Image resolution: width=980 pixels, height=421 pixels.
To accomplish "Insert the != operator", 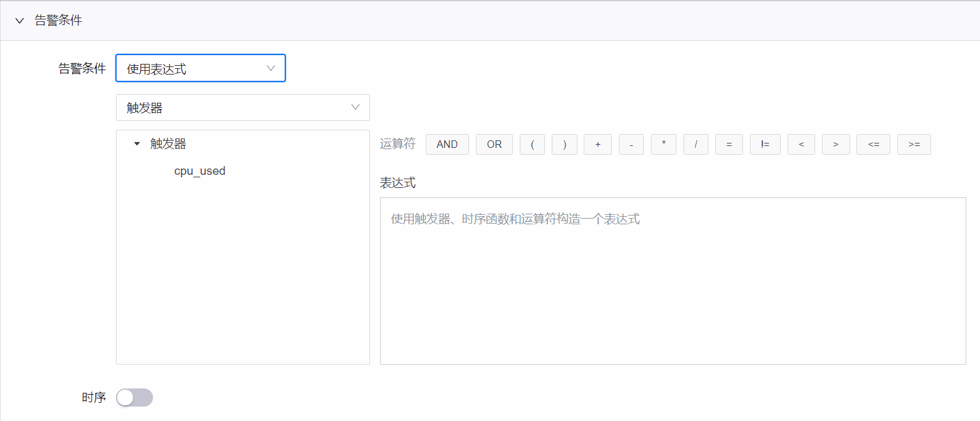I will 765,144.
